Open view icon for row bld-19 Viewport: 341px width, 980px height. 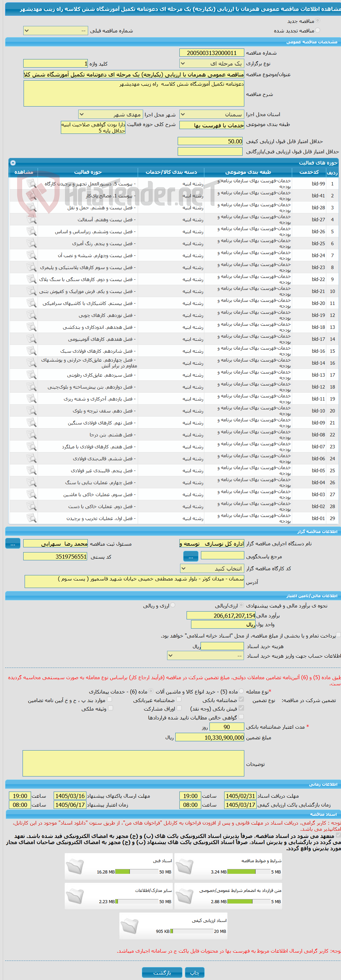coord(31,315)
